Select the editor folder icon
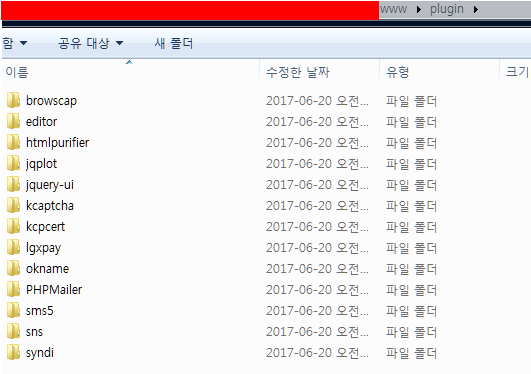The width and height of the screenshot is (531, 374). tap(14, 121)
